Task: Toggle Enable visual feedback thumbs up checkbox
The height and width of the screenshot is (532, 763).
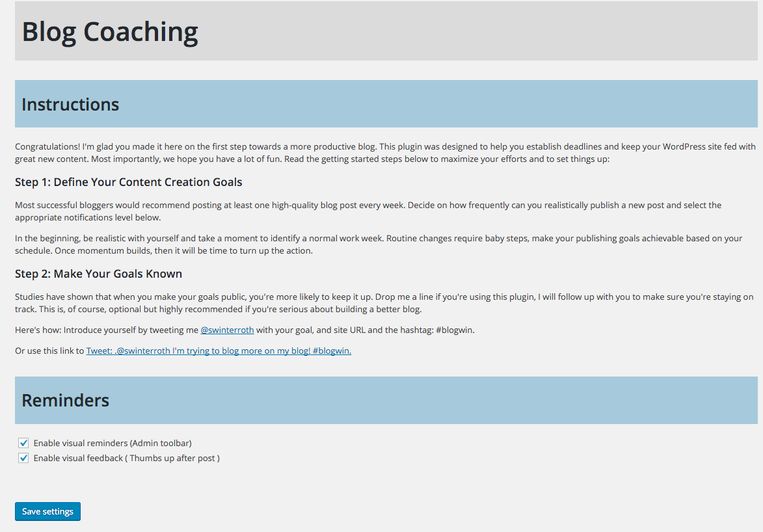Action: [23, 458]
